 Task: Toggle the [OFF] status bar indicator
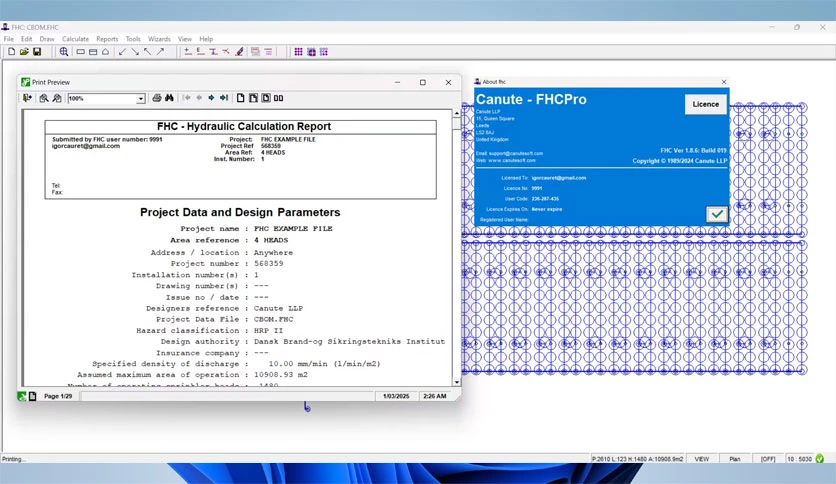(768, 459)
